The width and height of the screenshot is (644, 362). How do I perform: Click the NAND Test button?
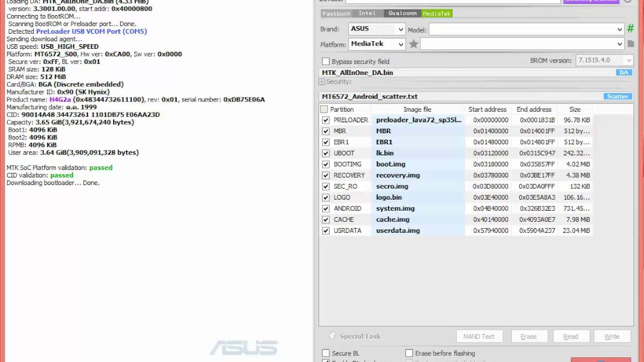pyautogui.click(x=478, y=336)
